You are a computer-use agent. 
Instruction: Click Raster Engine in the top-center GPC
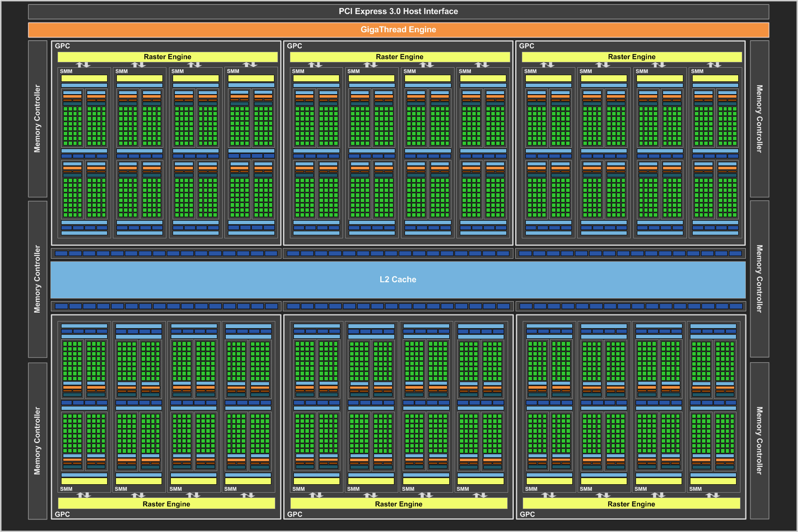(399, 57)
